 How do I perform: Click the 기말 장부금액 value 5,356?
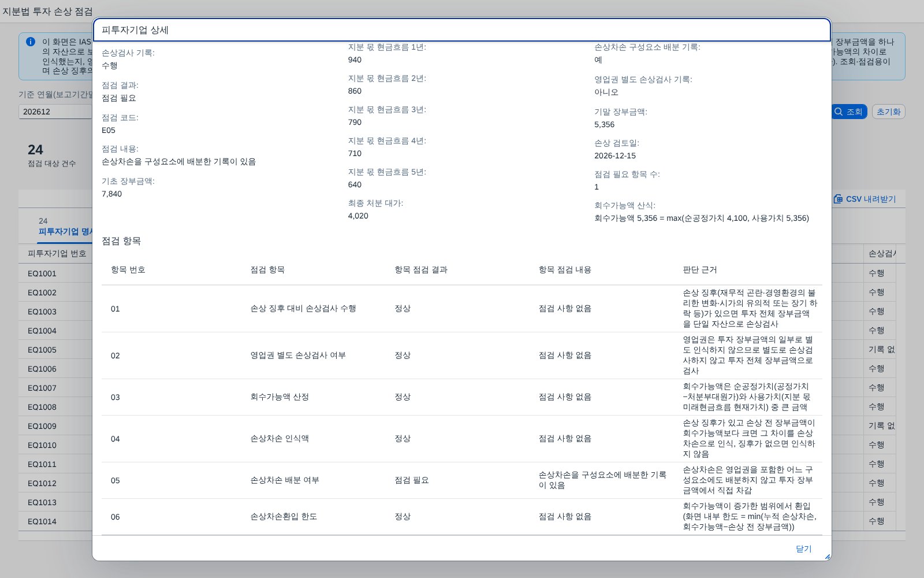pos(604,124)
